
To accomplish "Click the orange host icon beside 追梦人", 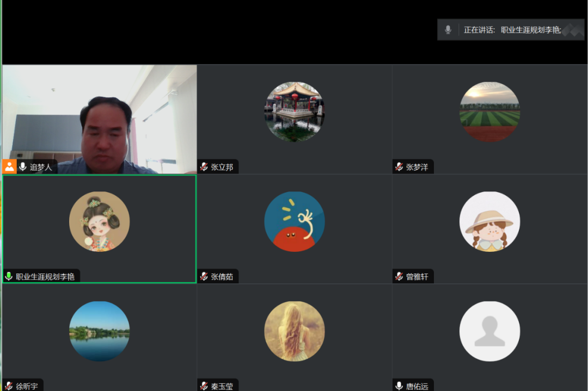I will click(x=9, y=166).
